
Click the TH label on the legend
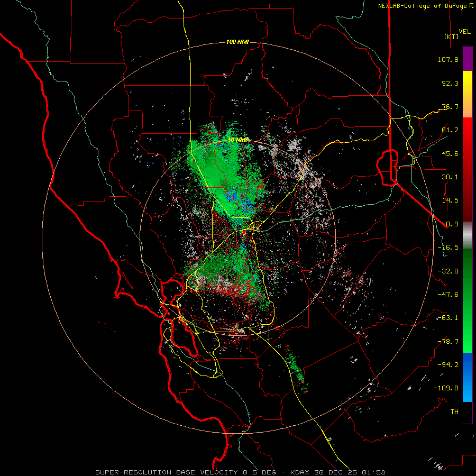454,412
